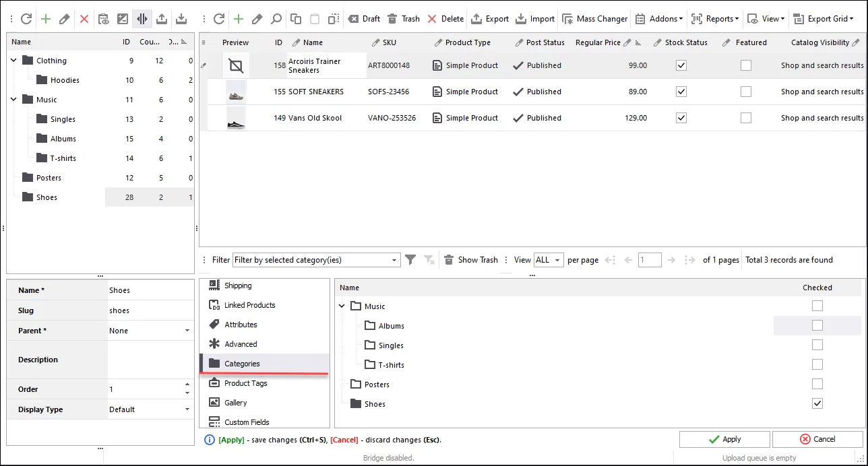Click the funnel filter icon
This screenshot has width=868, height=466.
coord(410,260)
